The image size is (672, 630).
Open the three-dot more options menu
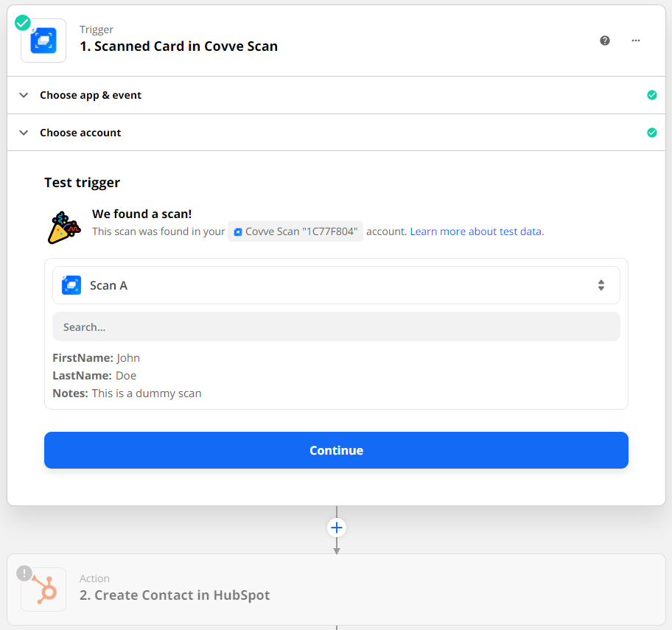[x=636, y=41]
